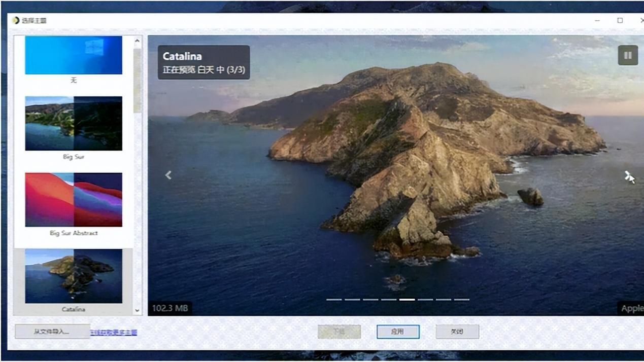644x362 pixels.
Task: Jump to the first preview indicator dash
Action: point(334,300)
